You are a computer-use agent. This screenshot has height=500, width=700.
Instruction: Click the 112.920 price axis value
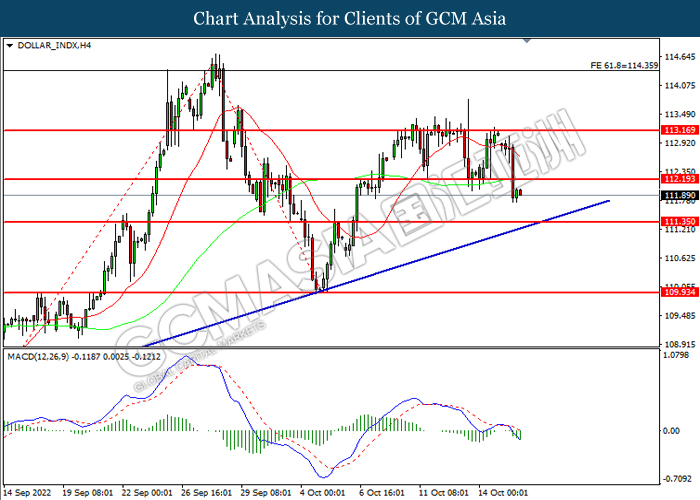tap(680, 143)
